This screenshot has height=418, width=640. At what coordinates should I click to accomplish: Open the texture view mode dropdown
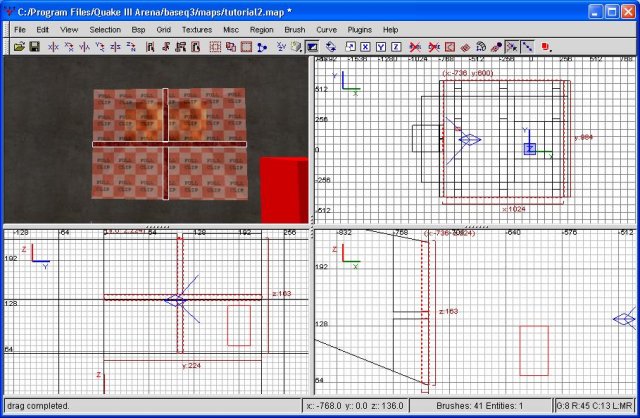pos(296,47)
